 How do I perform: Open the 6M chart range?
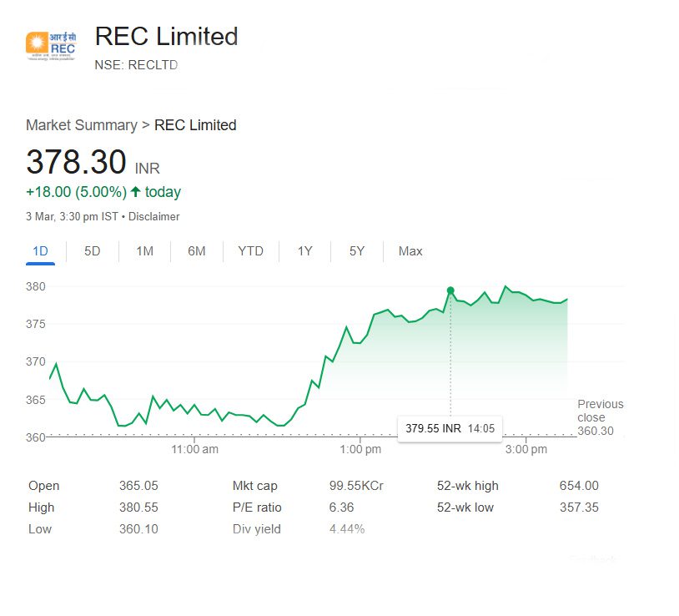197,251
